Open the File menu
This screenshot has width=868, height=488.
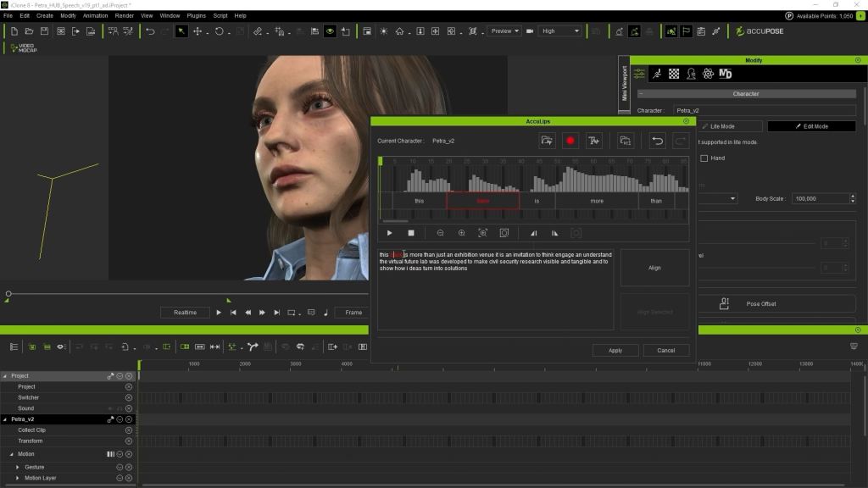coord(8,16)
